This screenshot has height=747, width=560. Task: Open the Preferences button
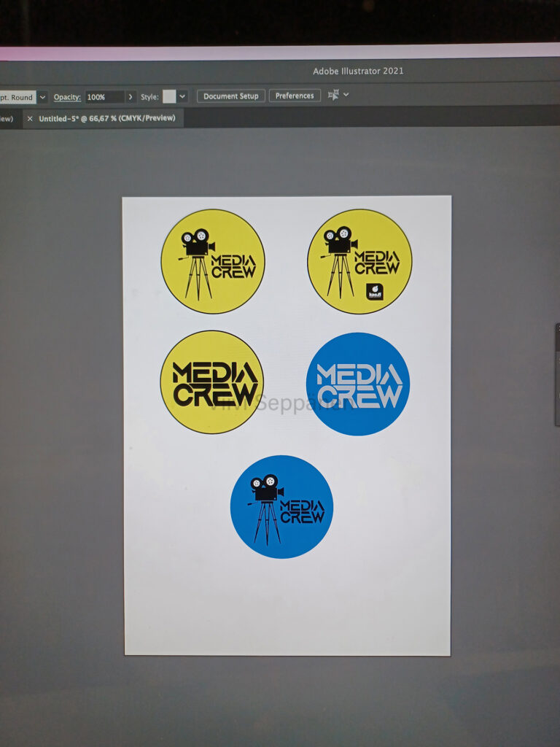tap(295, 96)
